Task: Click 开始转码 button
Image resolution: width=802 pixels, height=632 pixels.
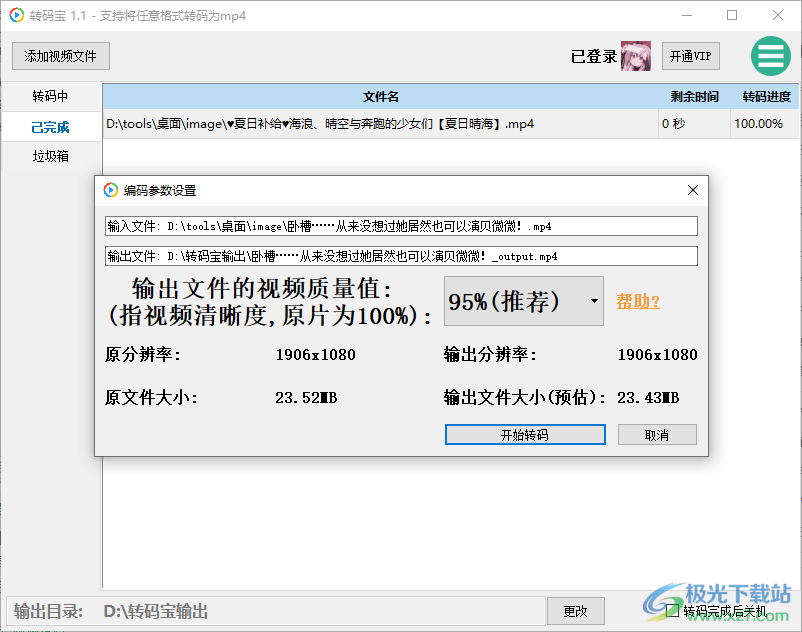Action: click(x=525, y=435)
